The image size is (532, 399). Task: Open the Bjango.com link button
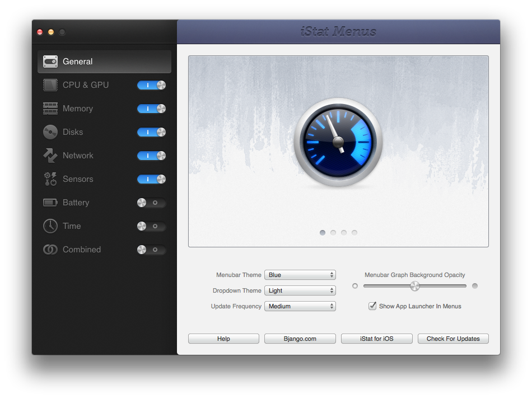click(x=300, y=339)
